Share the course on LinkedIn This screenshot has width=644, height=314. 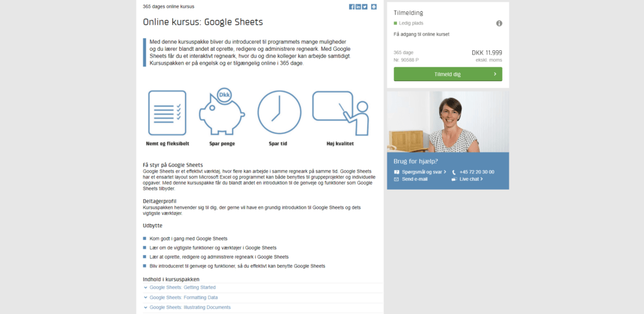click(358, 6)
